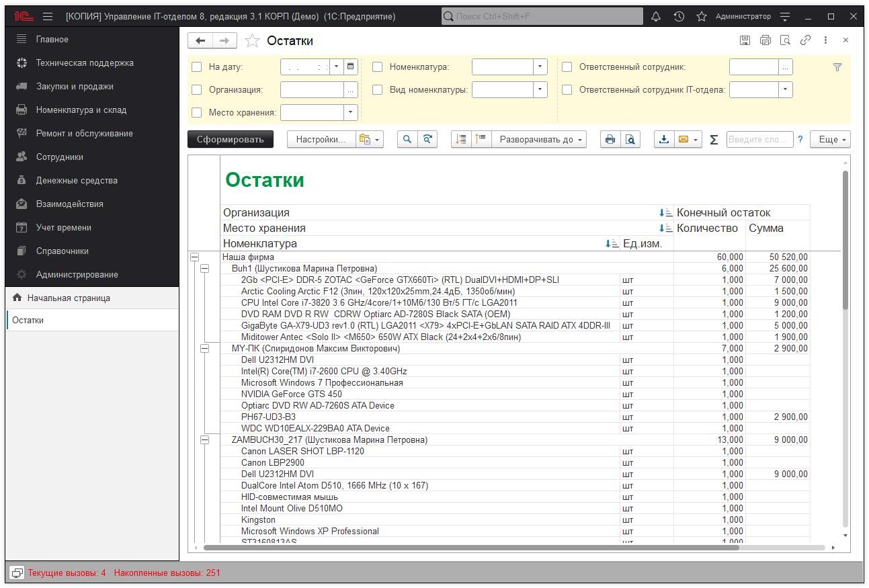Open notifications bell icon

pos(656,16)
